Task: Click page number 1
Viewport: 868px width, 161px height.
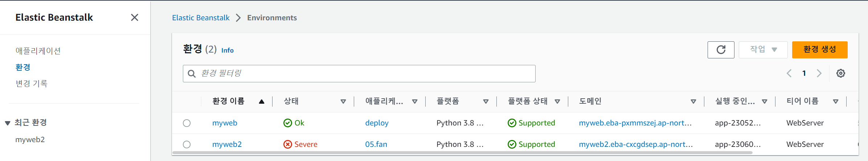Action: 804,73
